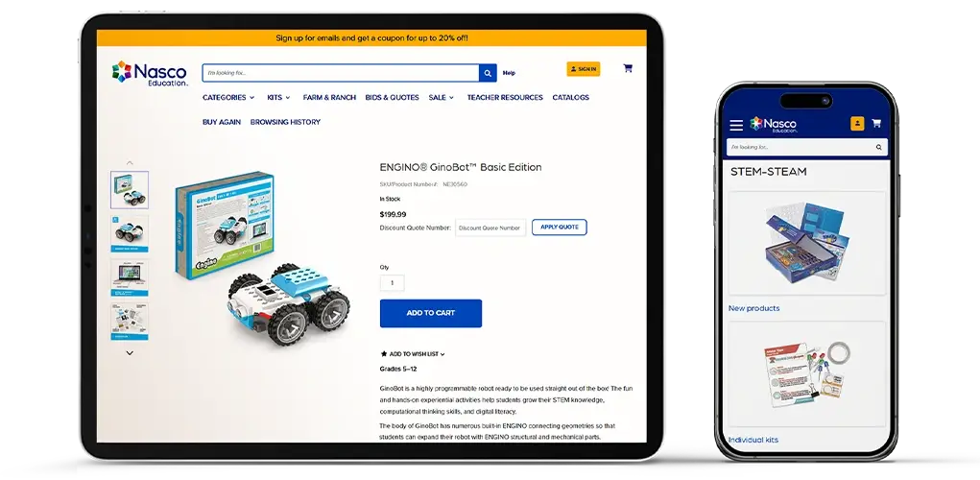Show more thumbnails with down chevron

click(130, 353)
